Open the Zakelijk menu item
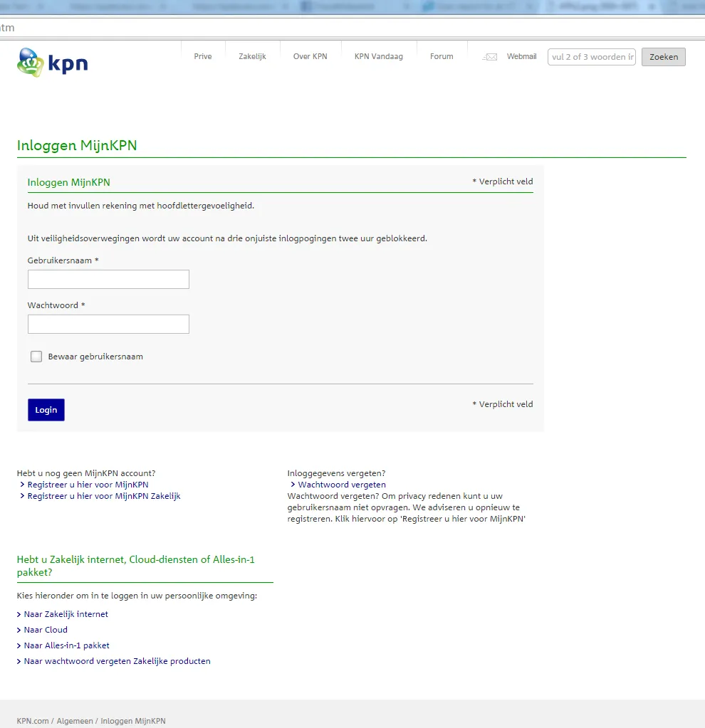 click(x=252, y=56)
